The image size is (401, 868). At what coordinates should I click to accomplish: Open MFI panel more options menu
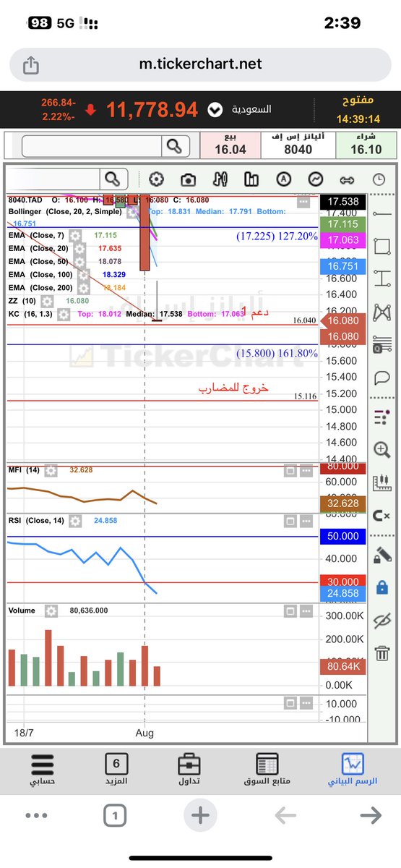(x=306, y=471)
